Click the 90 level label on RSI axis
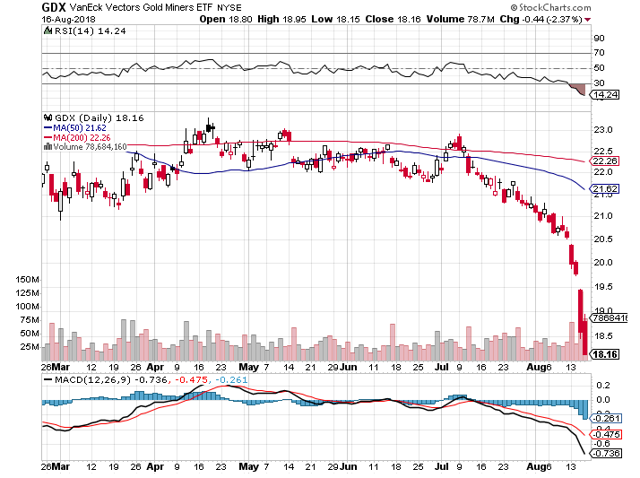 point(599,38)
